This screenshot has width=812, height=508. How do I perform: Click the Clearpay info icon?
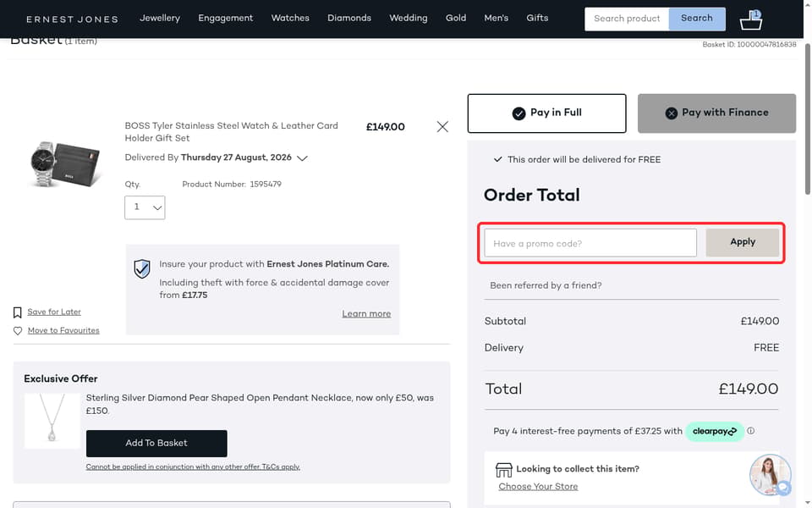coord(750,431)
